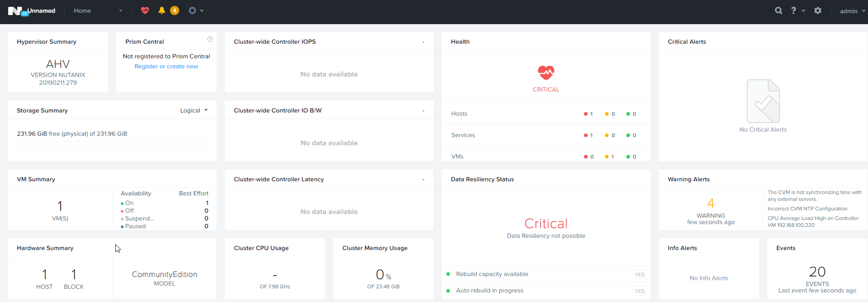Screen dimensions: 868x302
Task: Open the tasks circle icon
Action: [192, 10]
